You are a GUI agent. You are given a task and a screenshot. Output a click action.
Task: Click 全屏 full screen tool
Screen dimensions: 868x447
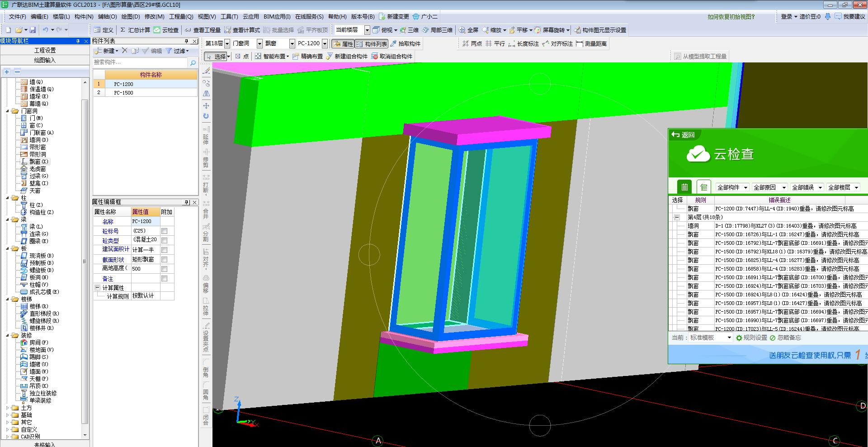(x=469, y=30)
